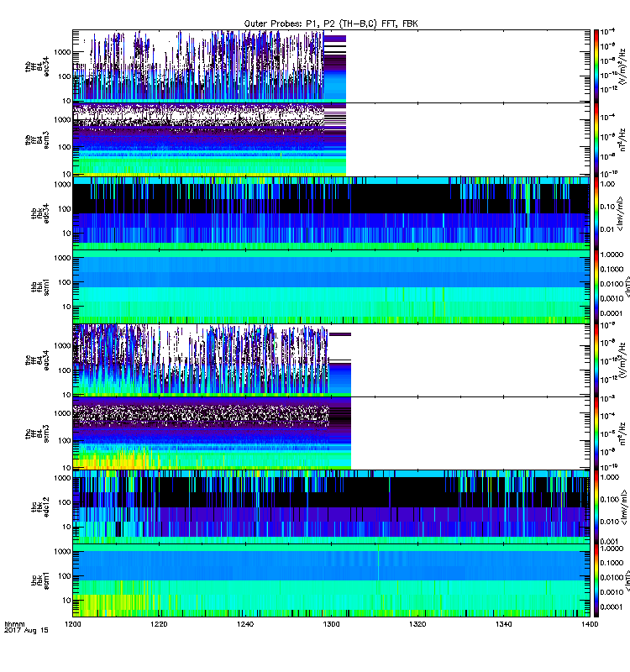Click the 'thb fff 64 edc34' y-axis label

(x=37, y=66)
